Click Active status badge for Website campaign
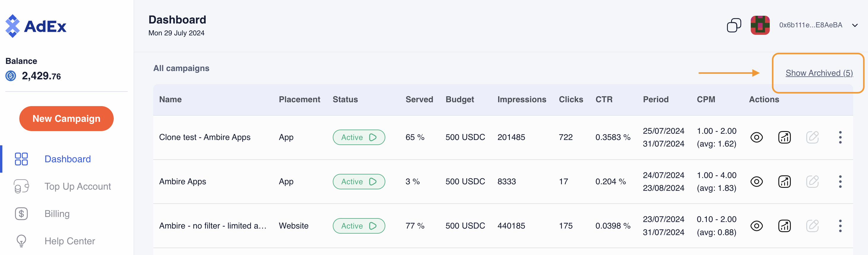Screen dimensions: 868x255 359,226
